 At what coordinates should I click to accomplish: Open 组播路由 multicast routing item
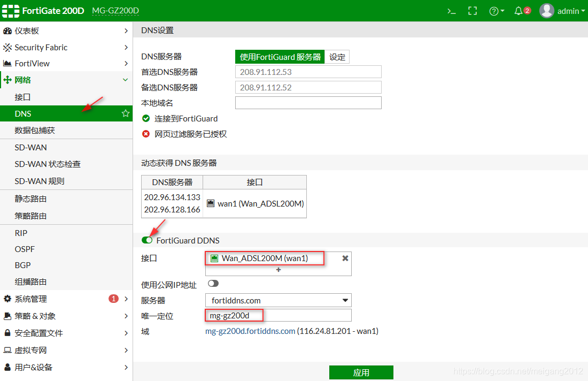pyautogui.click(x=66, y=281)
